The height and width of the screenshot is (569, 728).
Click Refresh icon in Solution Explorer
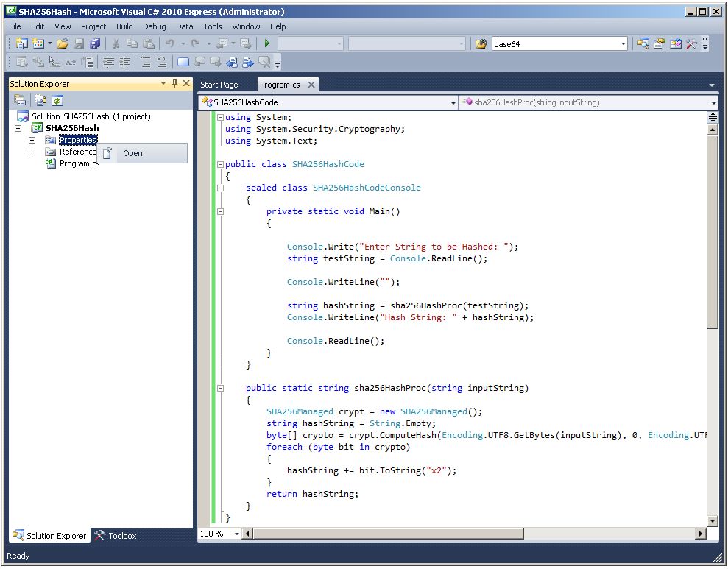(57, 101)
